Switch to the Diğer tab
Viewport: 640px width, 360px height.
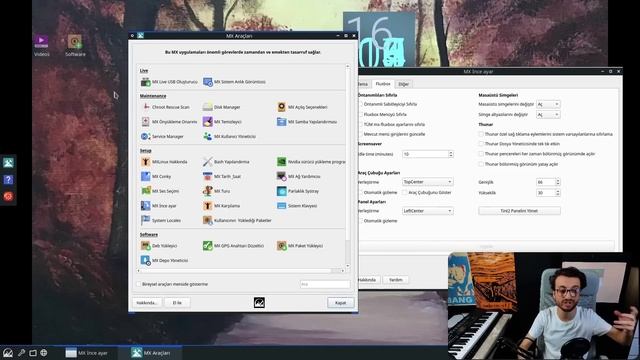pos(403,84)
